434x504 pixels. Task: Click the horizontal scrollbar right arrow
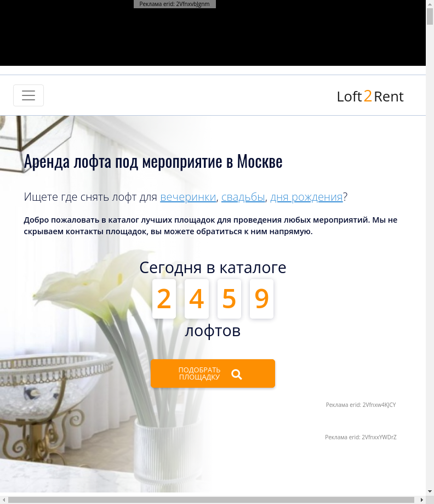pos(422,500)
